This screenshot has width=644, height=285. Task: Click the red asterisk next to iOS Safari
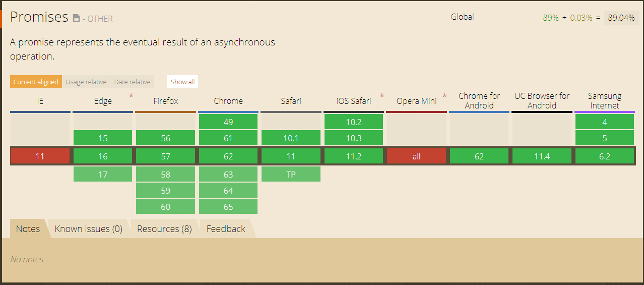point(382,96)
